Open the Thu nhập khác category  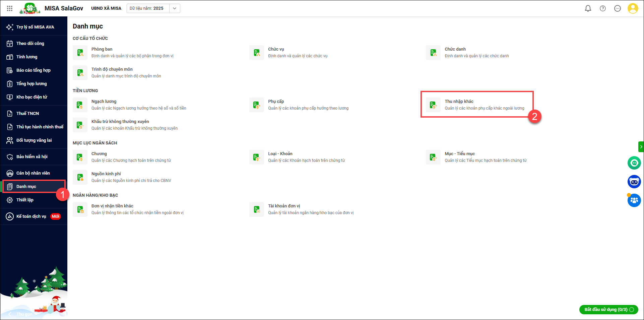click(x=459, y=102)
